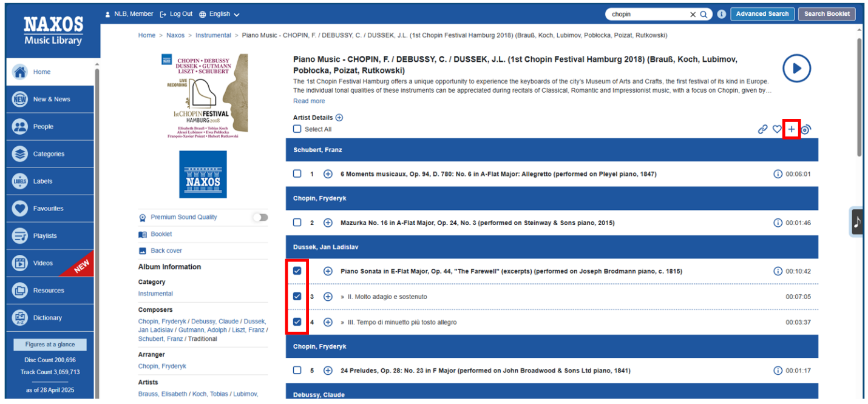The height and width of the screenshot is (404, 868).
Task: Open info for Mazurka No. 16 track
Action: [x=778, y=223]
